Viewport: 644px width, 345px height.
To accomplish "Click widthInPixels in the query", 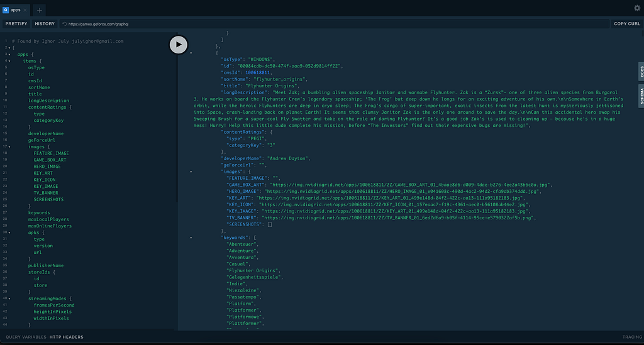I will coord(52,319).
